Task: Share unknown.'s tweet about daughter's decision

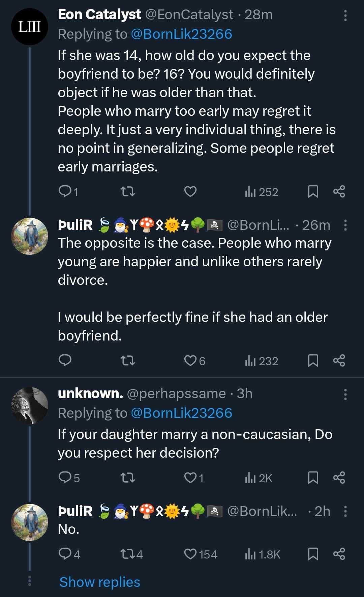Action: click(339, 478)
